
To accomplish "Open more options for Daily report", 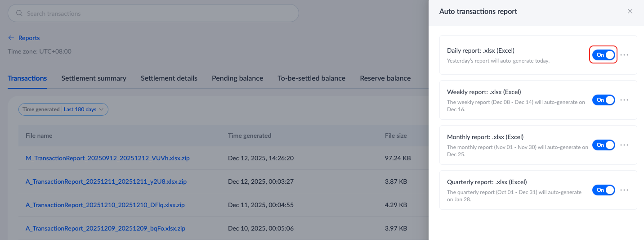I will (x=624, y=55).
